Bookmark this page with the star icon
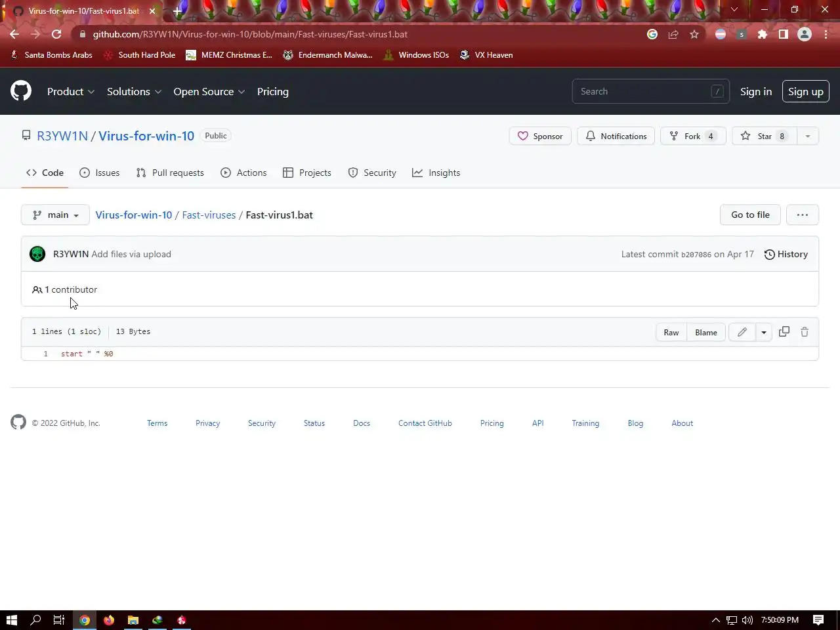 coord(694,34)
